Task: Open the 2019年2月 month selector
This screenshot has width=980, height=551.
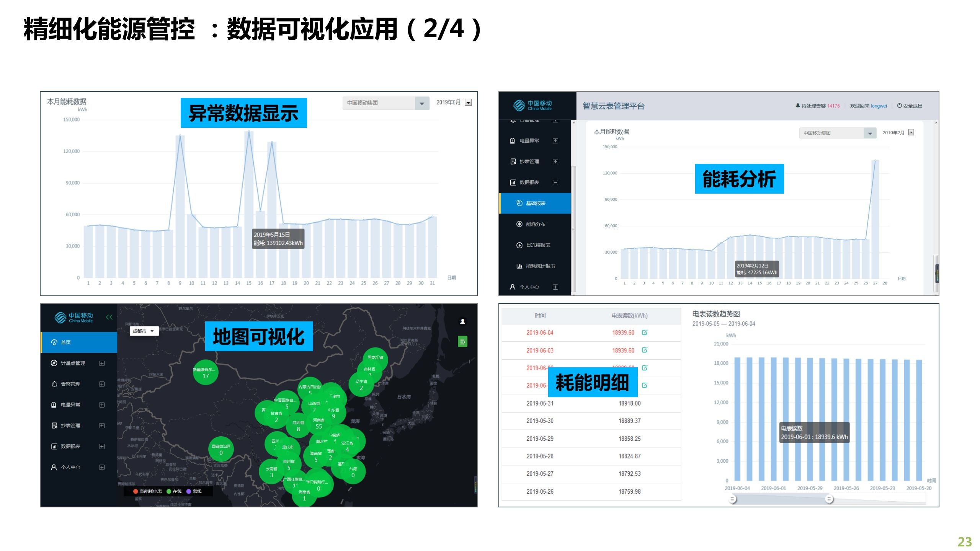Action: 911,132
